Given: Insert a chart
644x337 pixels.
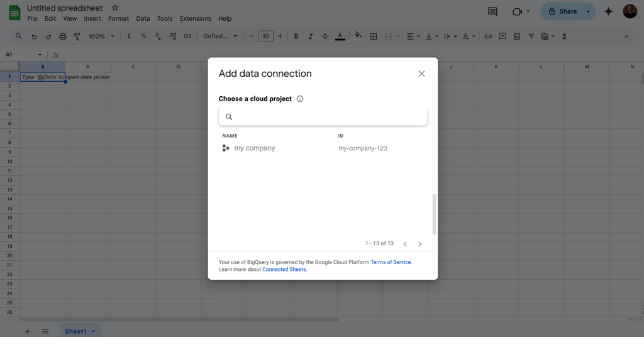Looking at the screenshot, I should (517, 36).
